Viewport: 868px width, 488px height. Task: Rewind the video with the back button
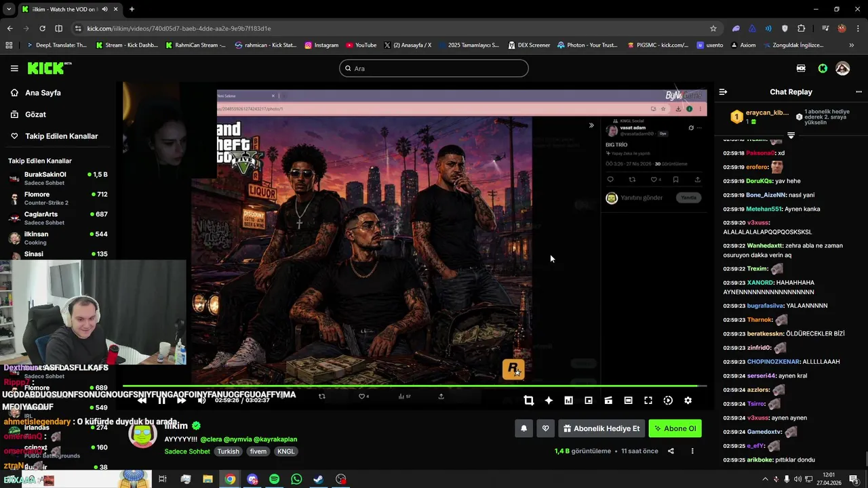click(x=142, y=401)
